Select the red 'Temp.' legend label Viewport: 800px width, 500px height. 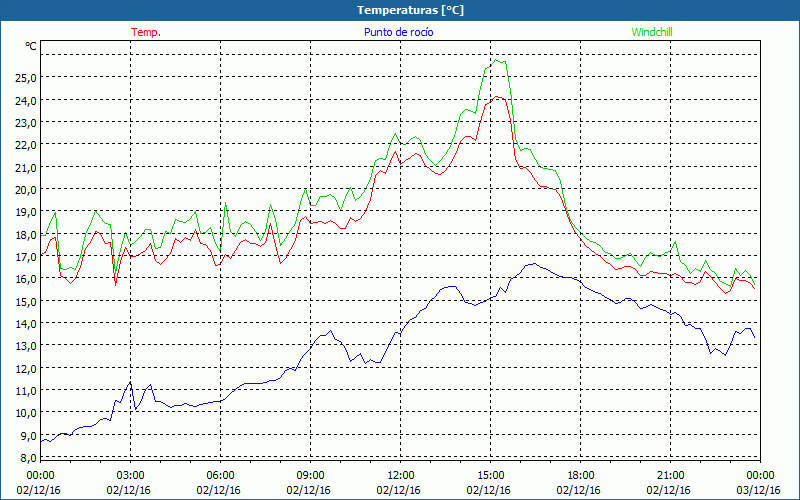point(146,32)
